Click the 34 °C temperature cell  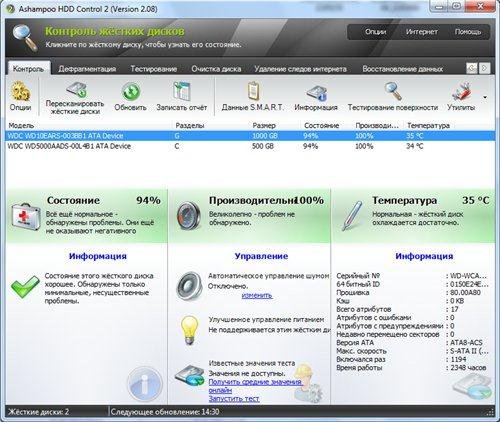point(415,146)
